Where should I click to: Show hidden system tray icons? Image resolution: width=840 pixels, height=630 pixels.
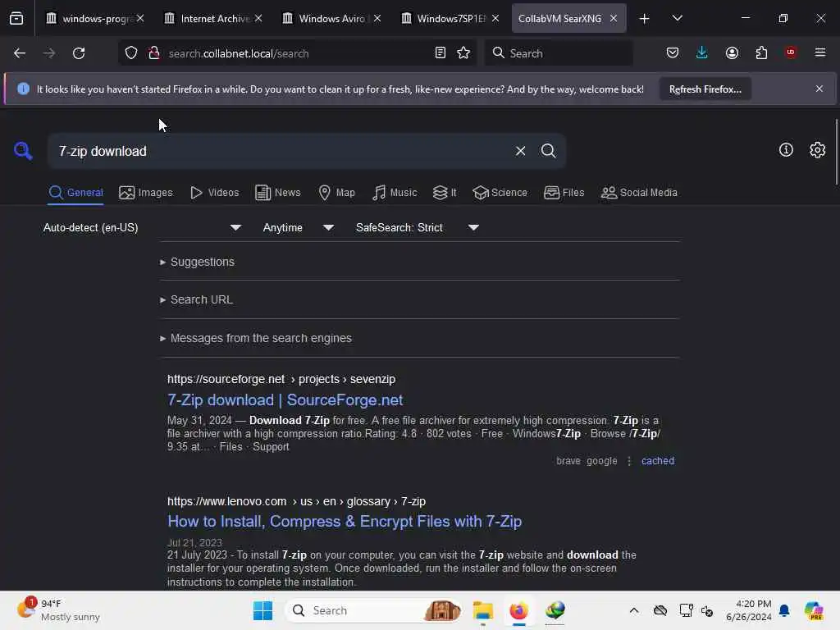[x=634, y=610]
